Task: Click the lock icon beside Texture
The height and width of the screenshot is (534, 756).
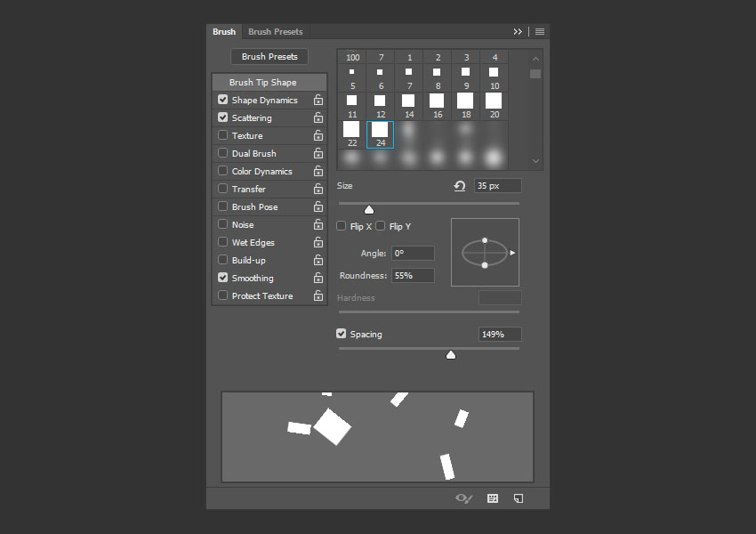Action: [318, 135]
